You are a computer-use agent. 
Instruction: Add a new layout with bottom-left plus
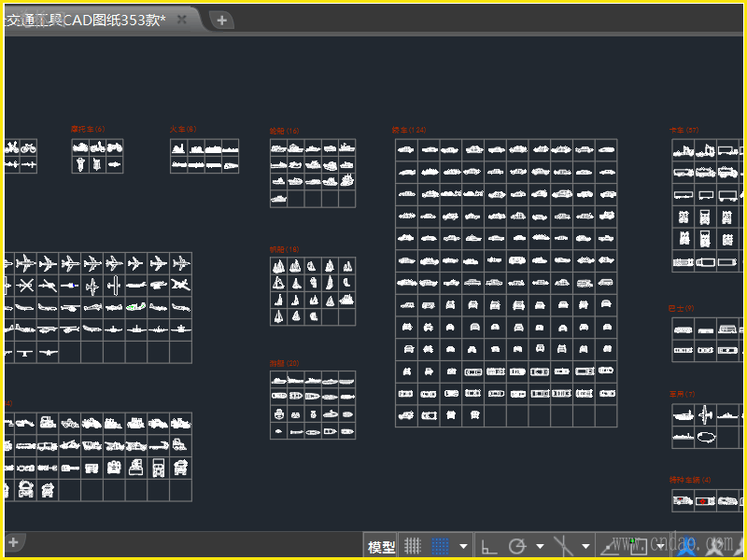click(x=13, y=542)
